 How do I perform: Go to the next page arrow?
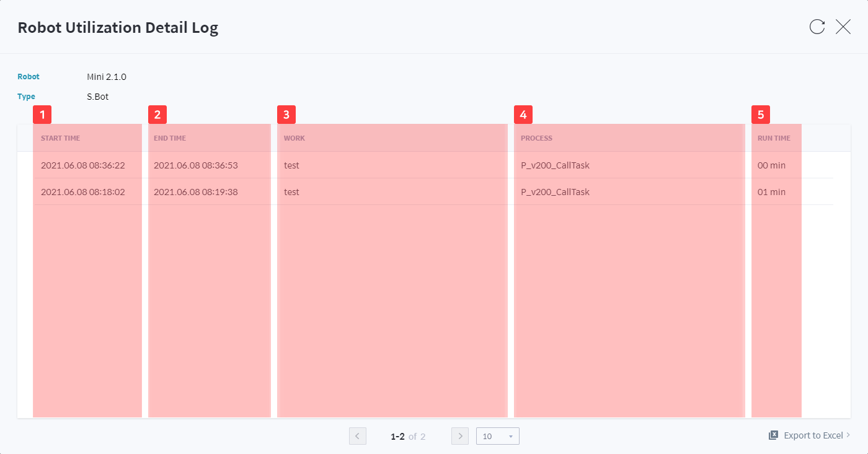coord(460,436)
